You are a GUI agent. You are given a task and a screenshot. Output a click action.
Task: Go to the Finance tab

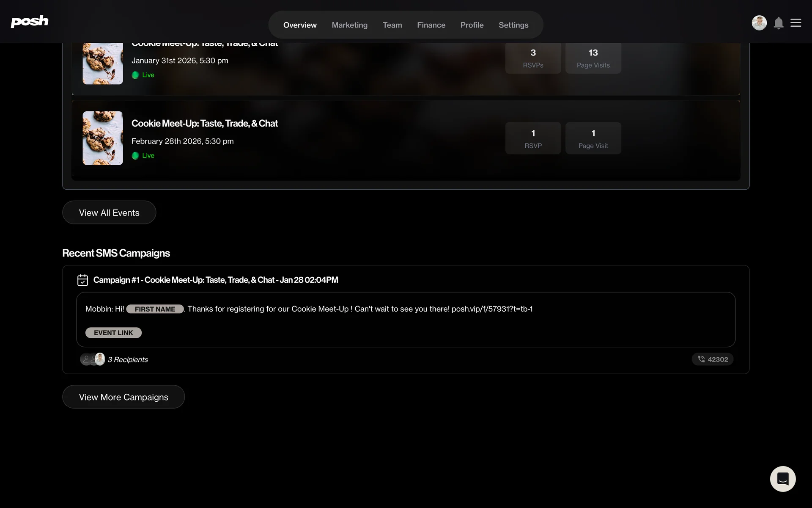(x=431, y=25)
